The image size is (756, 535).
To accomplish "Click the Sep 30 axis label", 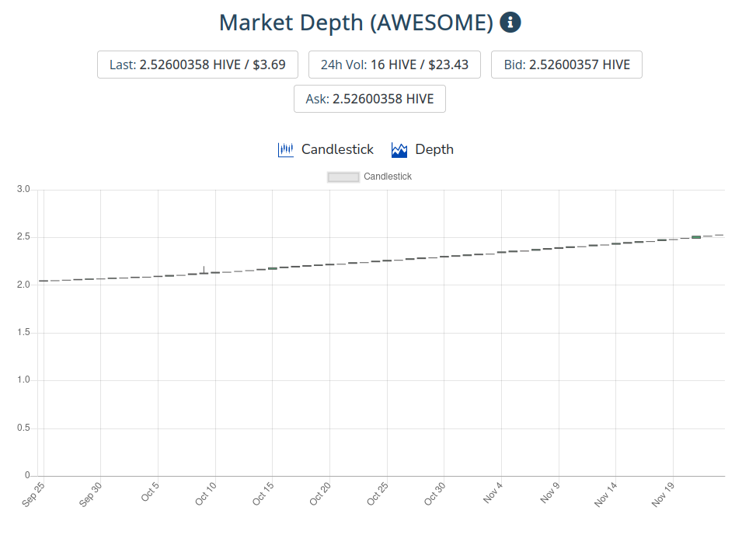I will tap(90, 495).
